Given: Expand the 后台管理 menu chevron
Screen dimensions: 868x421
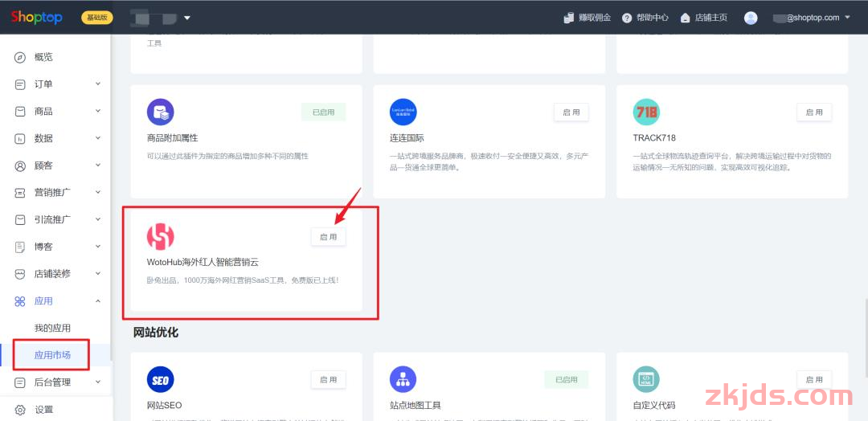Looking at the screenshot, I should pyautogui.click(x=98, y=382).
